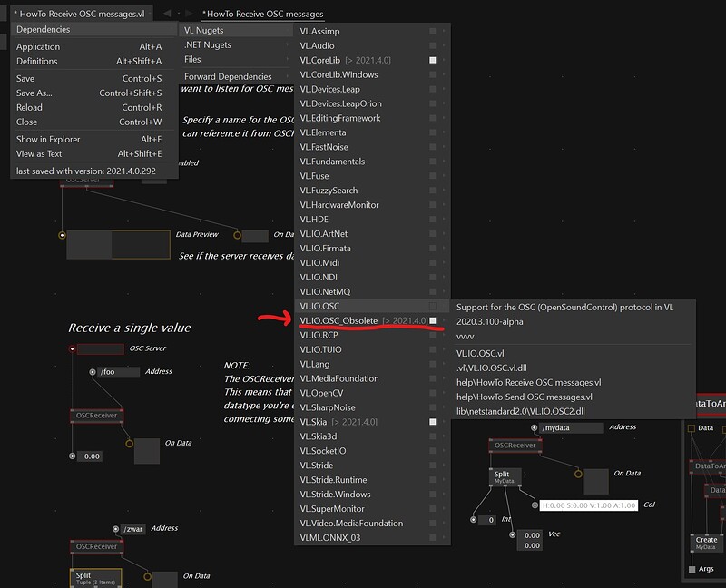
Task: Click Reload in the document menu
Action: (x=94, y=107)
